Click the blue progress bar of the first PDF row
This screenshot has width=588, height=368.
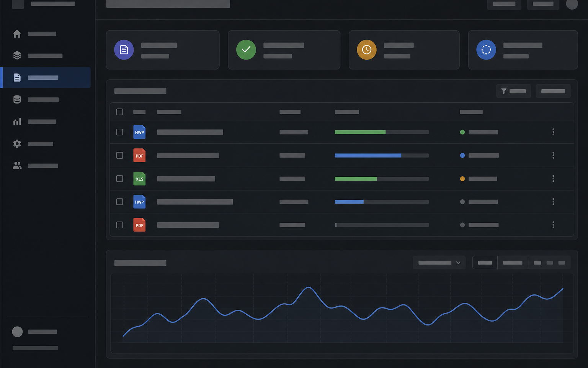pos(382,156)
